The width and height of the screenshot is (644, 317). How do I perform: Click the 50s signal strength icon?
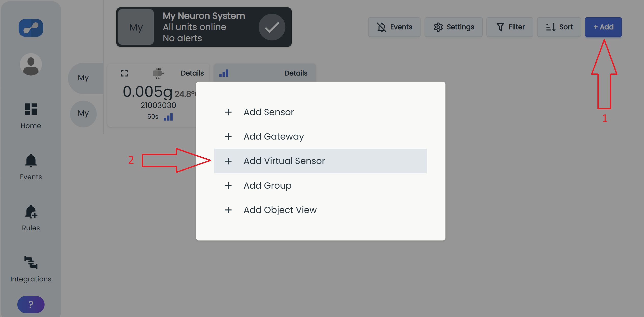coord(168,117)
